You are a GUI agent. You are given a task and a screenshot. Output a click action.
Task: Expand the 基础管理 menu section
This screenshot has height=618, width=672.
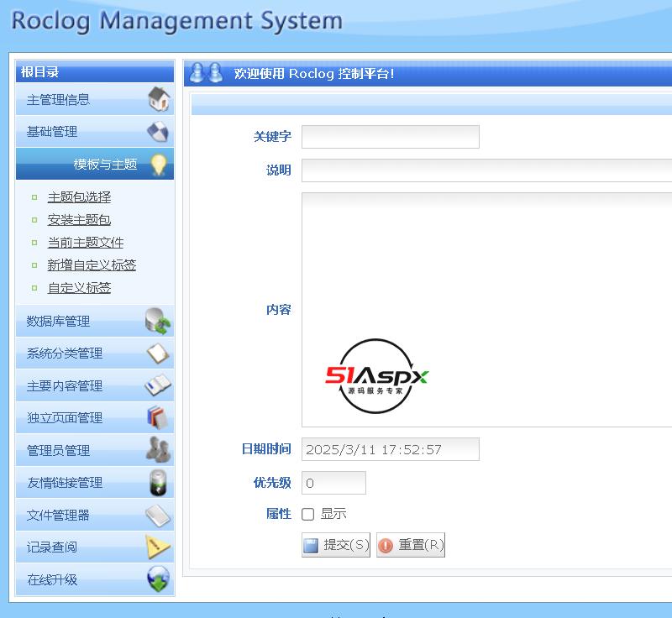(95, 132)
